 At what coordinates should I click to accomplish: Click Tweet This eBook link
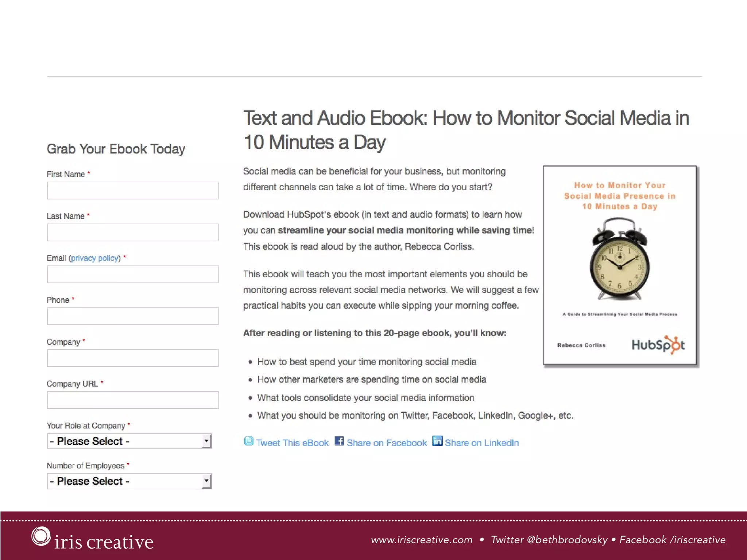(x=292, y=443)
